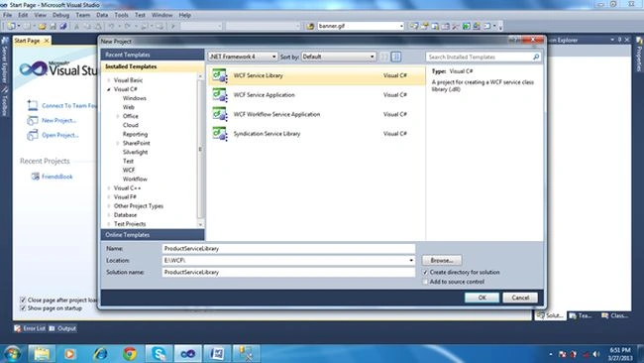Click OK to create the project

tap(482, 298)
